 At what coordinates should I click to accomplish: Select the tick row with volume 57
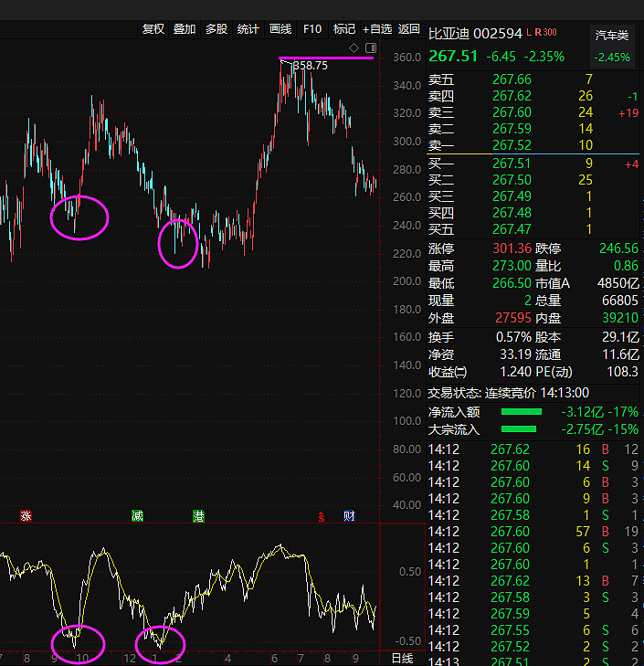pos(533,532)
